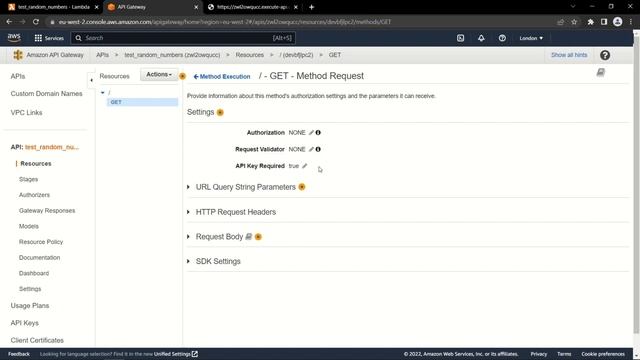Open the London region selector

coord(531,38)
